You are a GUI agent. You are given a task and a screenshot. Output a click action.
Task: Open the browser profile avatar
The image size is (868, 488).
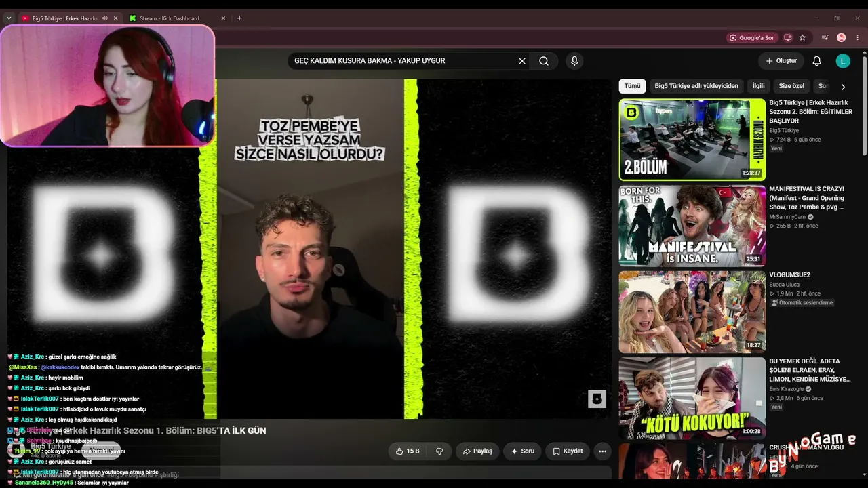click(842, 38)
